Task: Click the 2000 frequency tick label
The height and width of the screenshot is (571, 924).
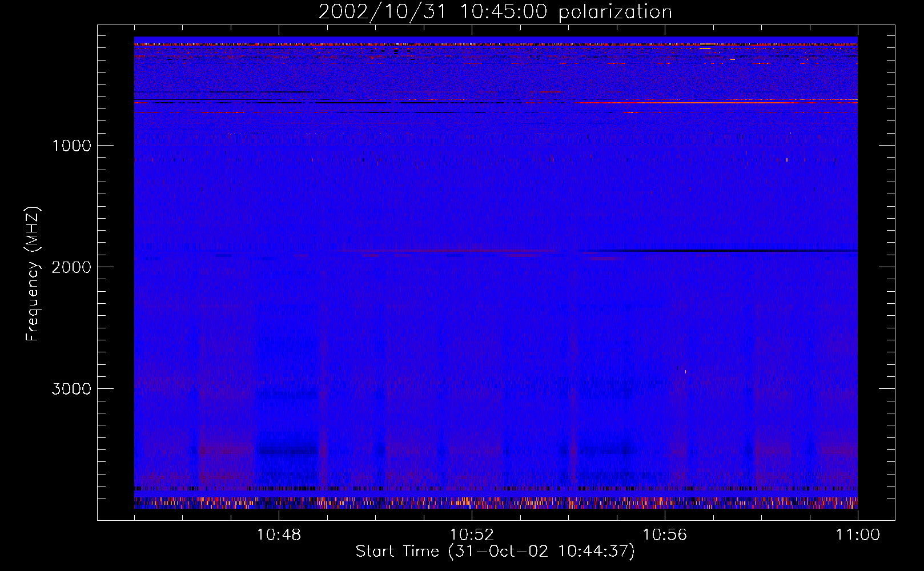Action: tap(71, 267)
